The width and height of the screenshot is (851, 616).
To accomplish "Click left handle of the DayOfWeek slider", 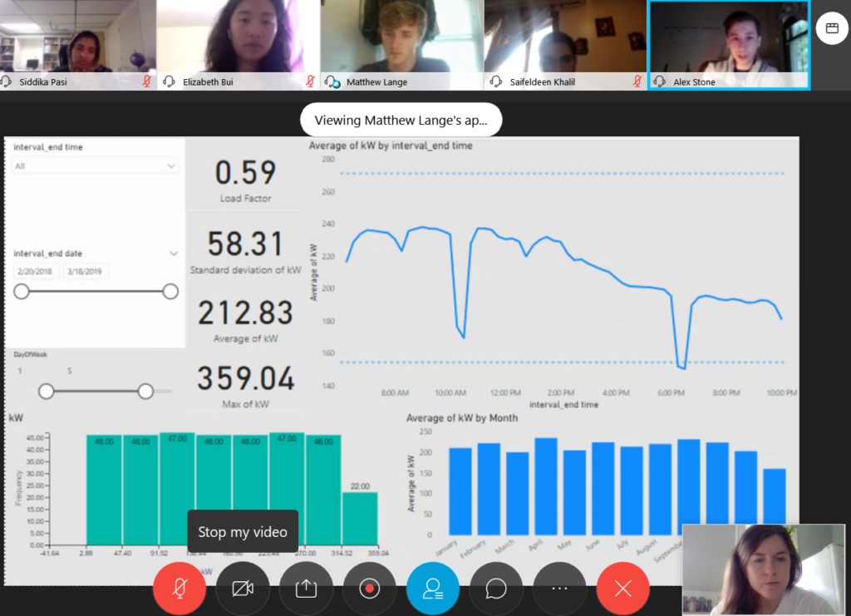I will pyautogui.click(x=47, y=391).
